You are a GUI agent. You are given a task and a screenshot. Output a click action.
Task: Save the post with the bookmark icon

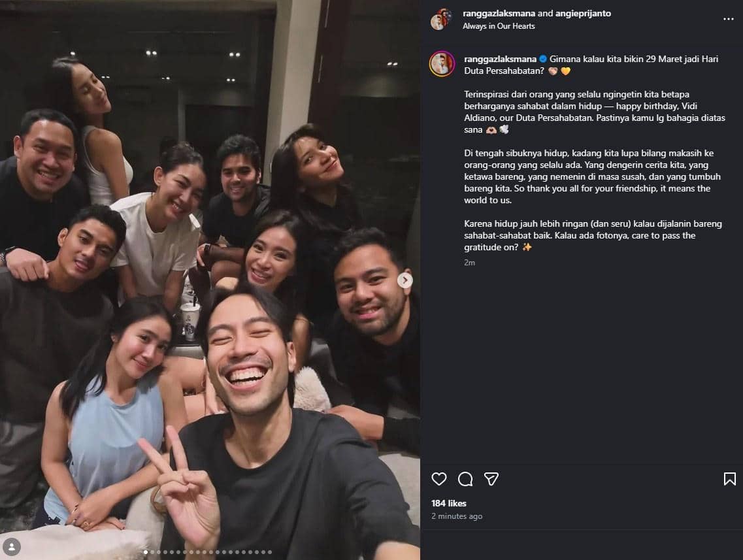pos(730,479)
